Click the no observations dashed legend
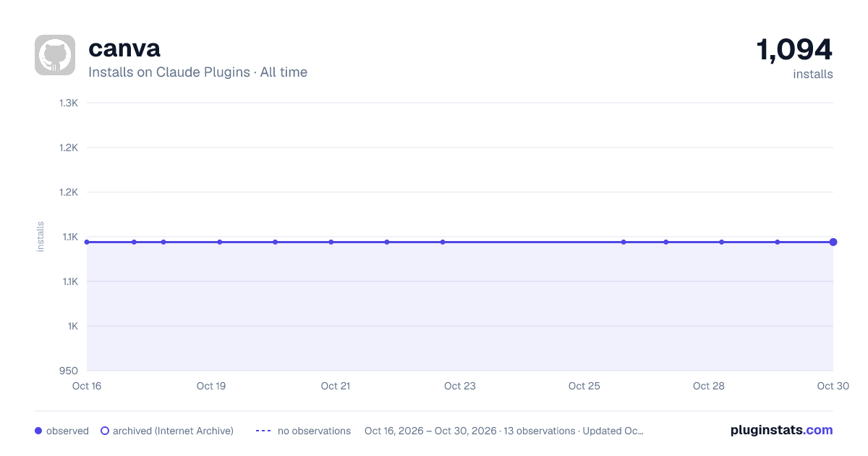Image resolution: width=868 pixels, height=456 pixels. pyautogui.click(x=303, y=431)
